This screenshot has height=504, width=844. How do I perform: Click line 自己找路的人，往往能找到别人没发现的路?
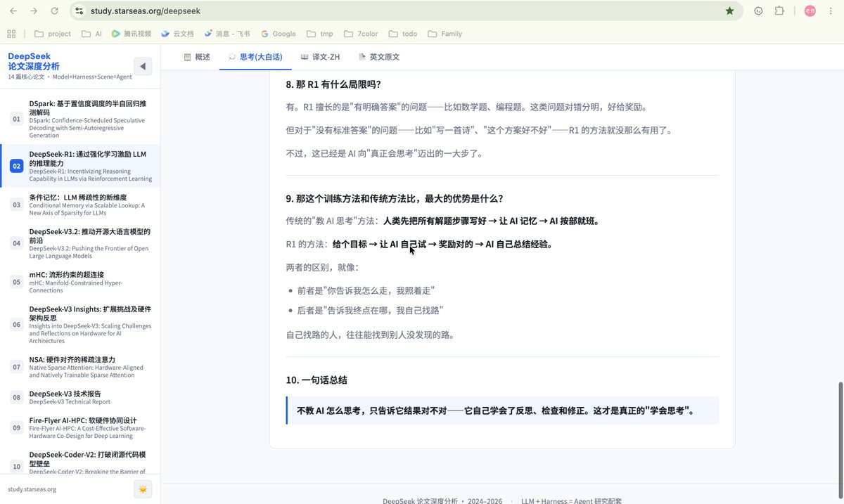[x=370, y=335]
